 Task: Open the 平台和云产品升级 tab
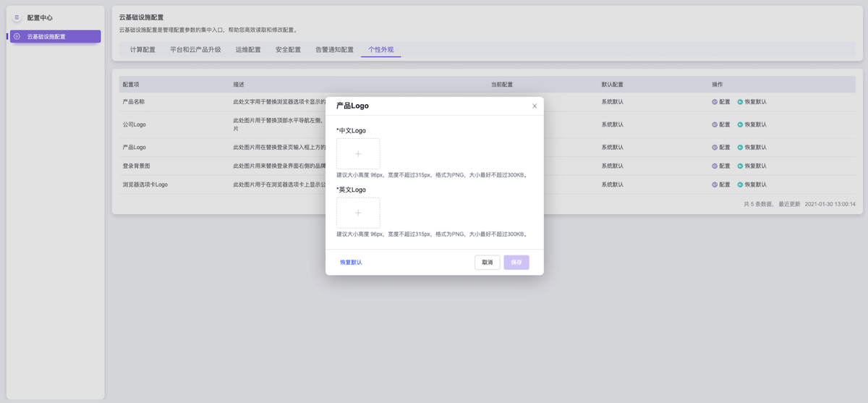195,50
